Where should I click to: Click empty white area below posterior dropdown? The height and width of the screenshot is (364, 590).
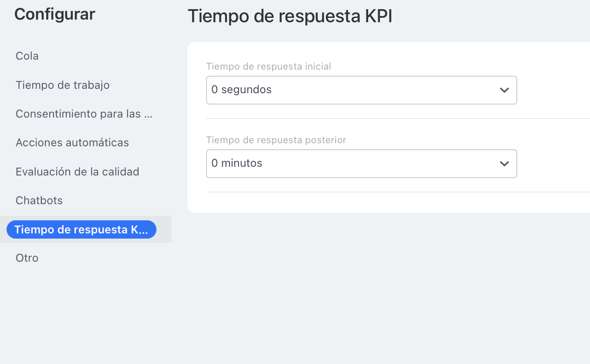pyautogui.click(x=361, y=202)
